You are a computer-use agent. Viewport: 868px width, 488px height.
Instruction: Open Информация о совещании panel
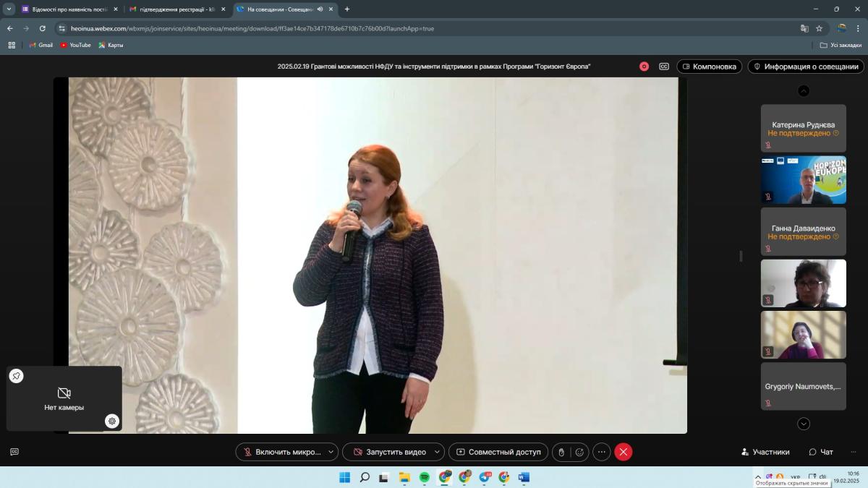pyautogui.click(x=806, y=67)
